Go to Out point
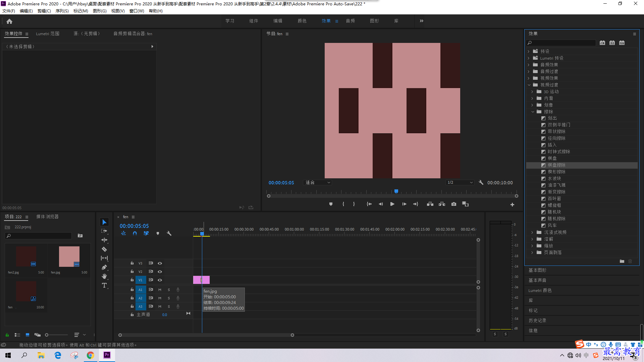This screenshot has width=644, height=362. point(416,204)
